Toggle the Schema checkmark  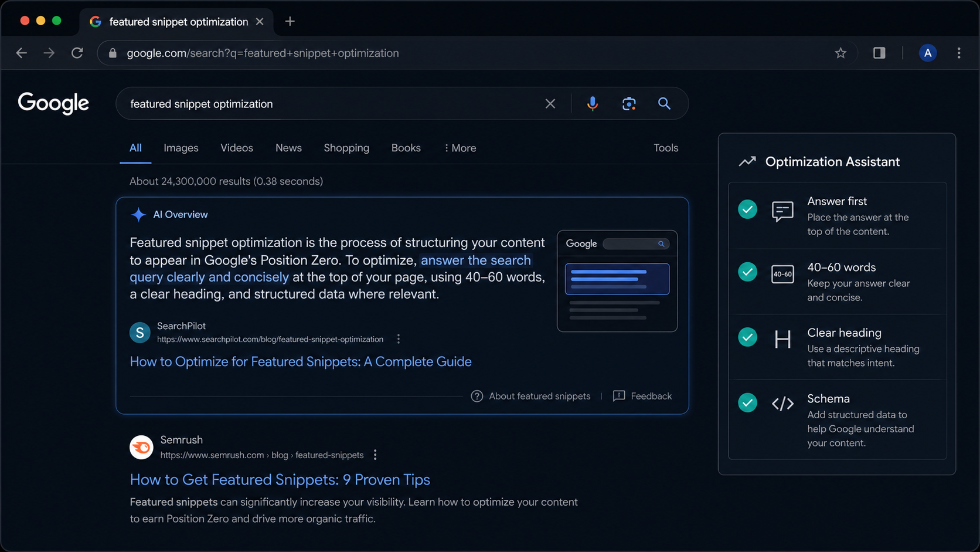747,403
